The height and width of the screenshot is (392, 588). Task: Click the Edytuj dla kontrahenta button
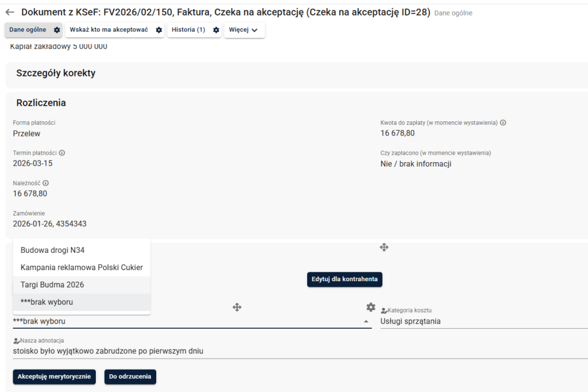coord(345,279)
